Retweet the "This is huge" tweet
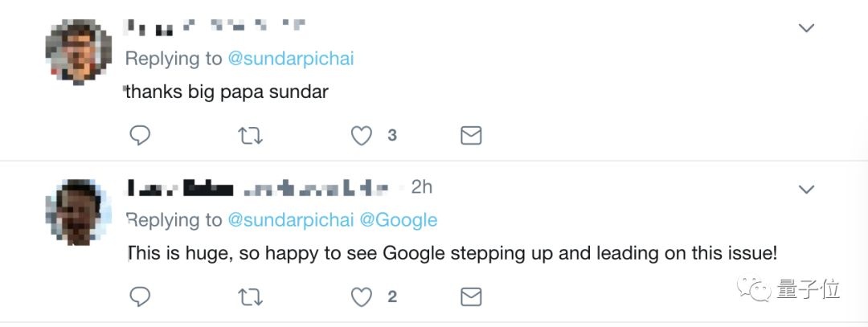This screenshot has width=868, height=327. coord(252,297)
